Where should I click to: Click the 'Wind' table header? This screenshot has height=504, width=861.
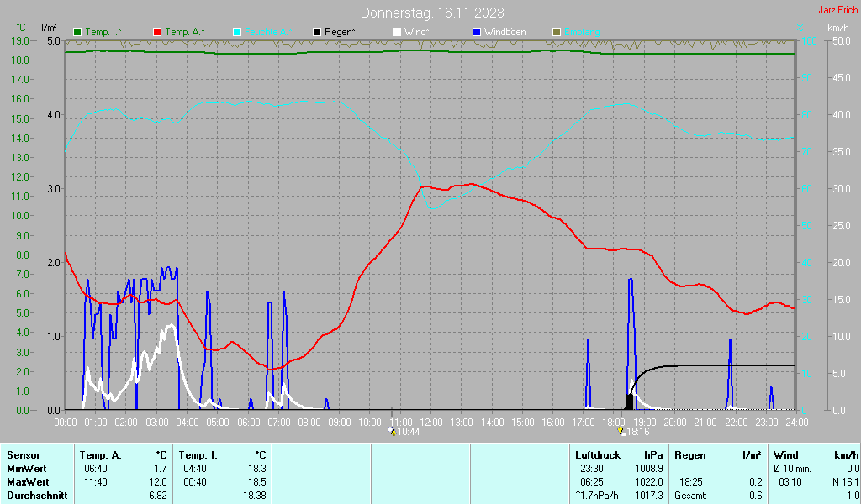pos(786,455)
